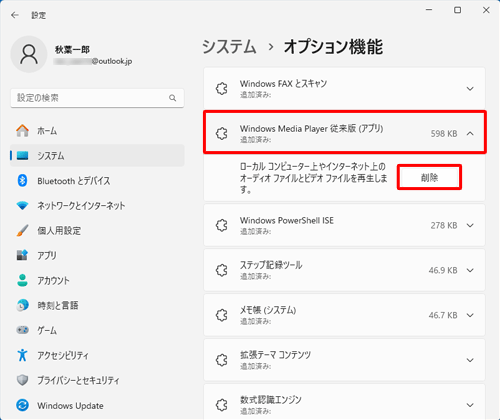Click the システム monitor icon in the sidebar
This screenshot has width=500, height=420.
[22, 156]
